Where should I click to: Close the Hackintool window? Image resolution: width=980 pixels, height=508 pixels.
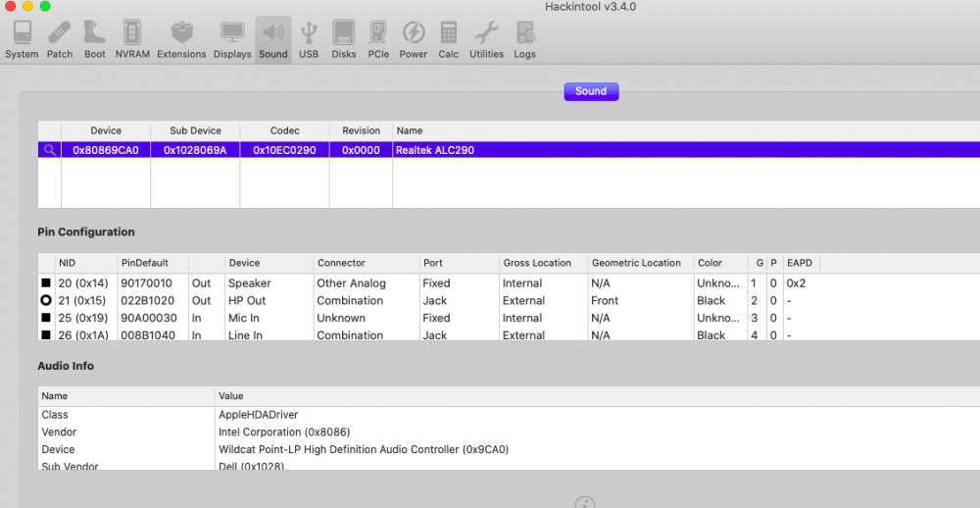point(10,6)
